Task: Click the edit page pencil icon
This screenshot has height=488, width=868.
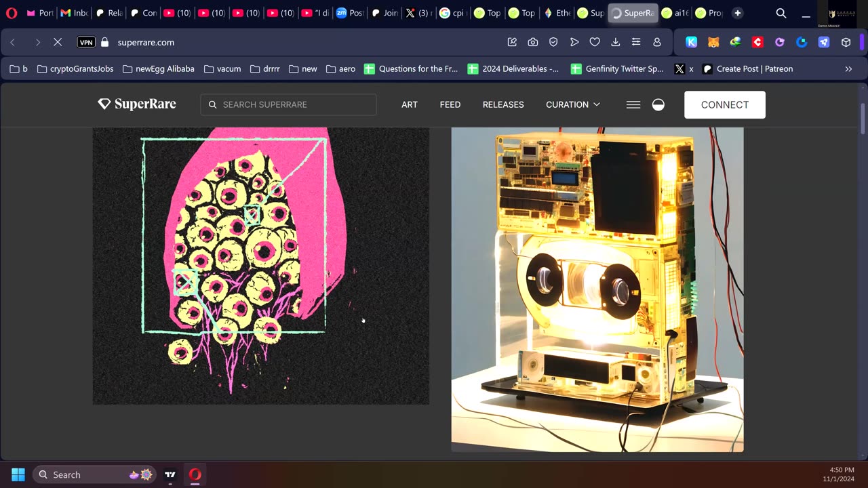Action: [512, 42]
